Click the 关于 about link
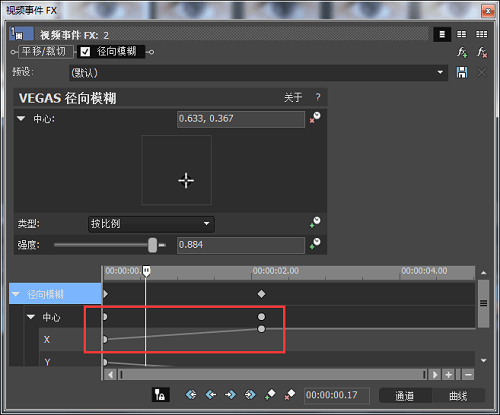Viewport: 500px width, 415px height. (293, 98)
